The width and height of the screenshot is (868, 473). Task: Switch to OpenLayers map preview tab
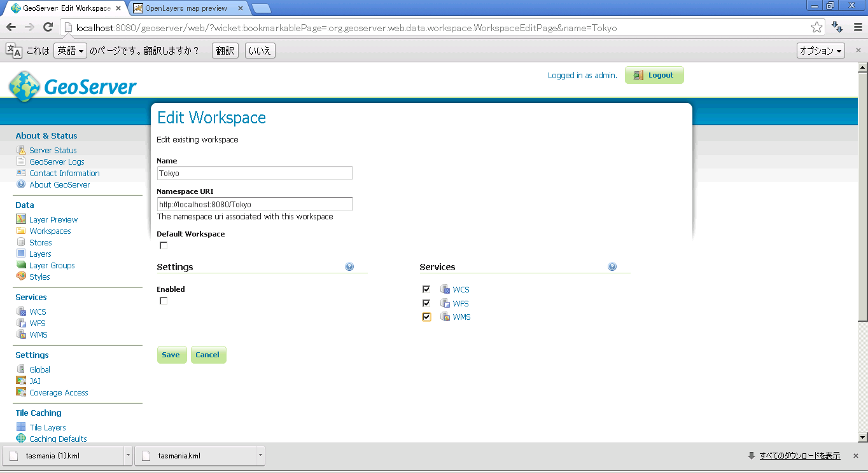(185, 8)
